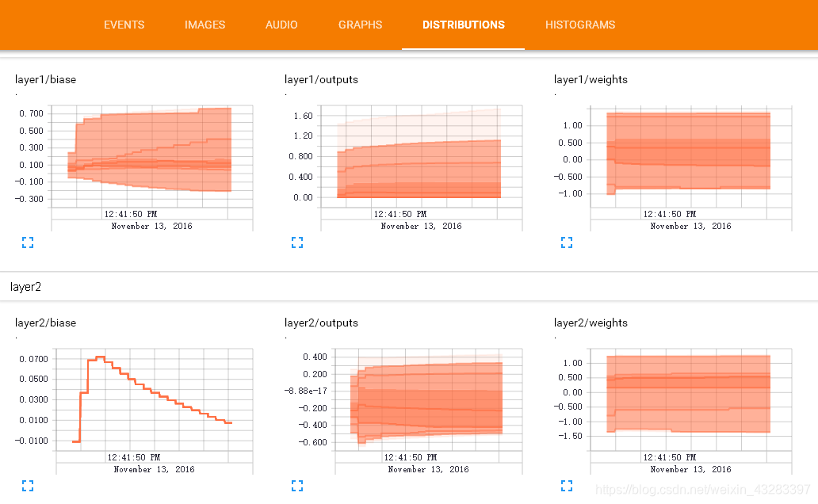This screenshot has height=504, width=818.
Task: Click the layer1/weights distribution chart
Action: tap(690, 157)
